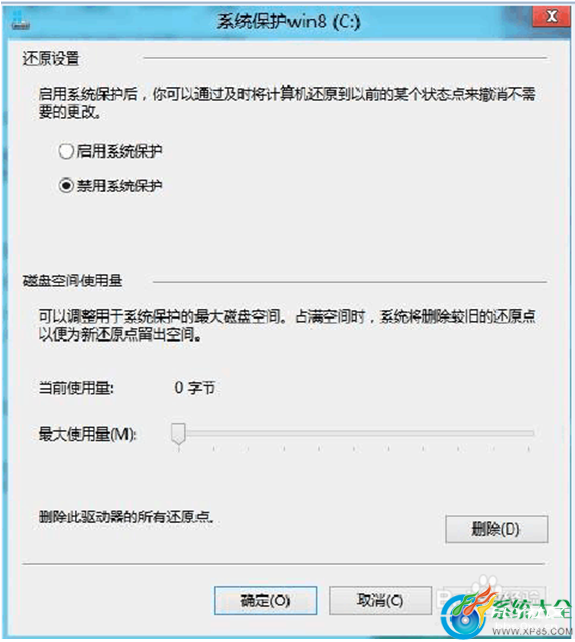Viewport: 575px width, 642px height.
Task: Click the 磁盘空间使用量 section heading
Action: pyautogui.click(x=72, y=281)
